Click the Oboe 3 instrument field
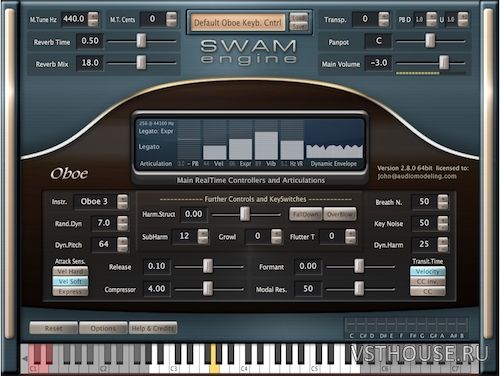 94,202
